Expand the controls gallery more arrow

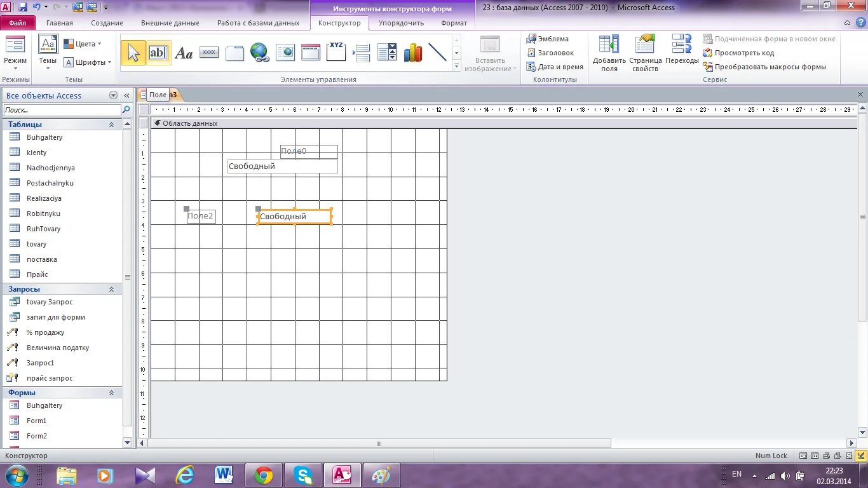coord(456,65)
